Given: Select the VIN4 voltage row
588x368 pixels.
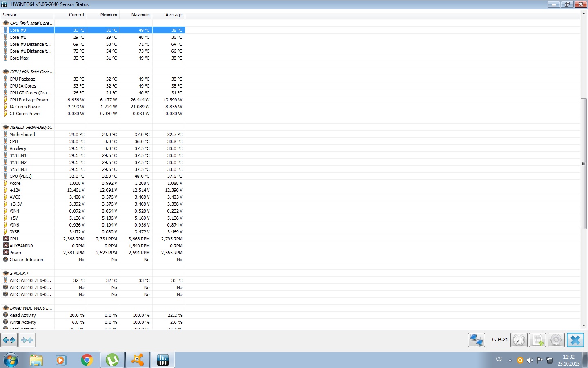Looking at the screenshot, I should tap(94, 211).
